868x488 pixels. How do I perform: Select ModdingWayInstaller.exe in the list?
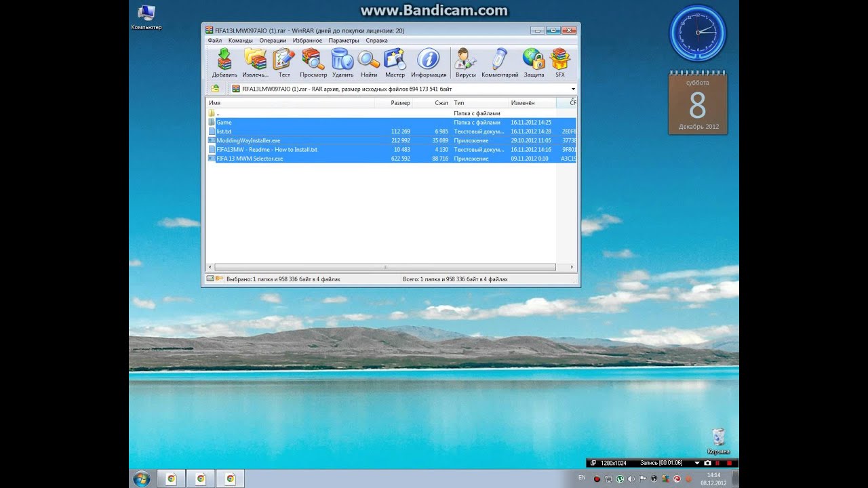(391, 140)
